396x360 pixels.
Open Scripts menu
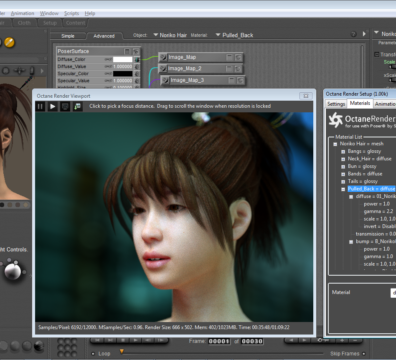click(x=71, y=13)
